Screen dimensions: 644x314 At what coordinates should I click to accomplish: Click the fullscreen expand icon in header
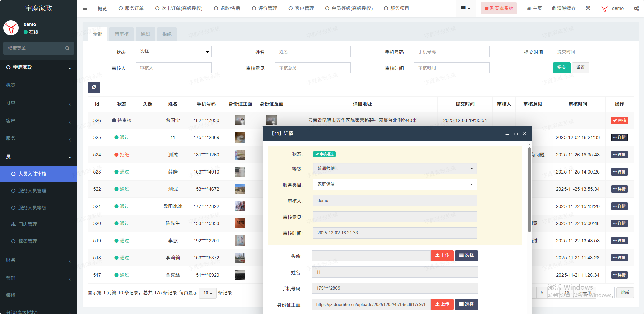pyautogui.click(x=588, y=8)
